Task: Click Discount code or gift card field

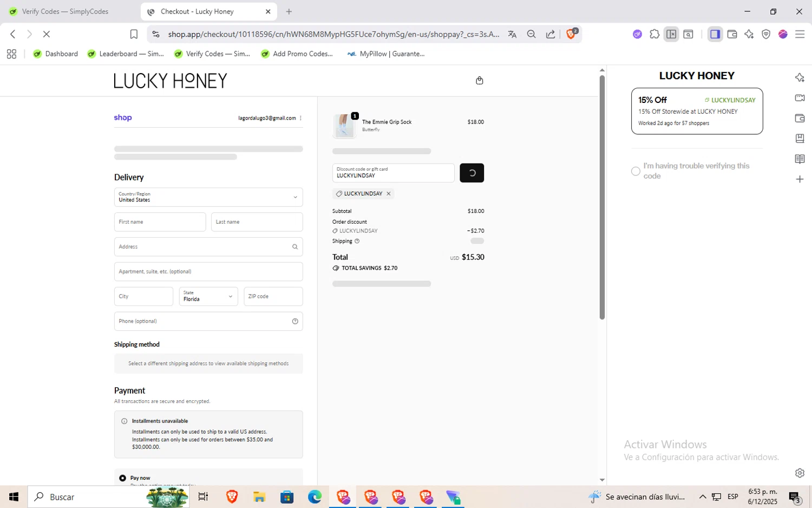Action: [393, 173]
